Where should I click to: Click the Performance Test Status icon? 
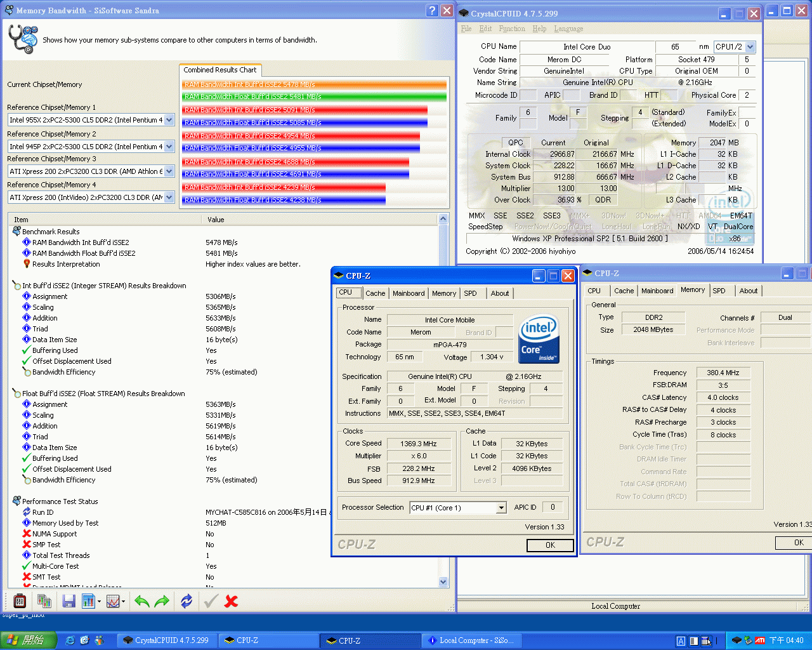[16, 501]
